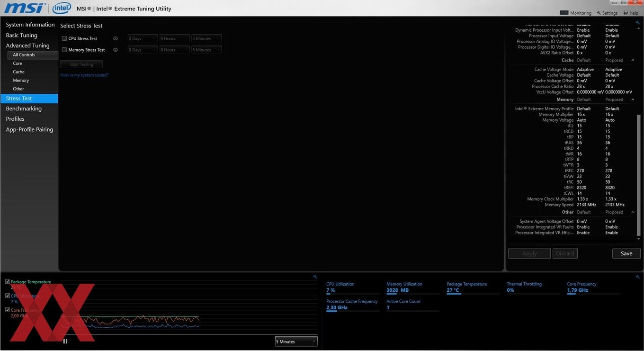The image size is (644, 351).
Task: Toggle Core Frequency graph checkbox
Action: (x=8, y=310)
